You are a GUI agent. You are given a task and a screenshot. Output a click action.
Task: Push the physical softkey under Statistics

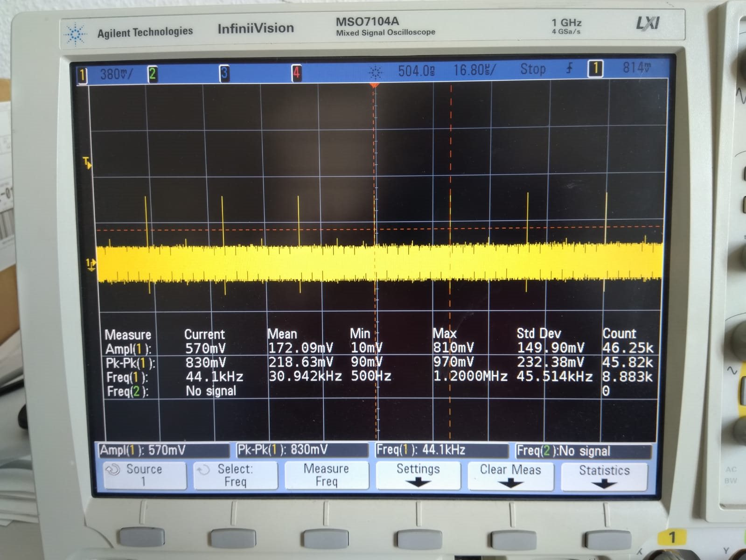[x=608, y=540]
